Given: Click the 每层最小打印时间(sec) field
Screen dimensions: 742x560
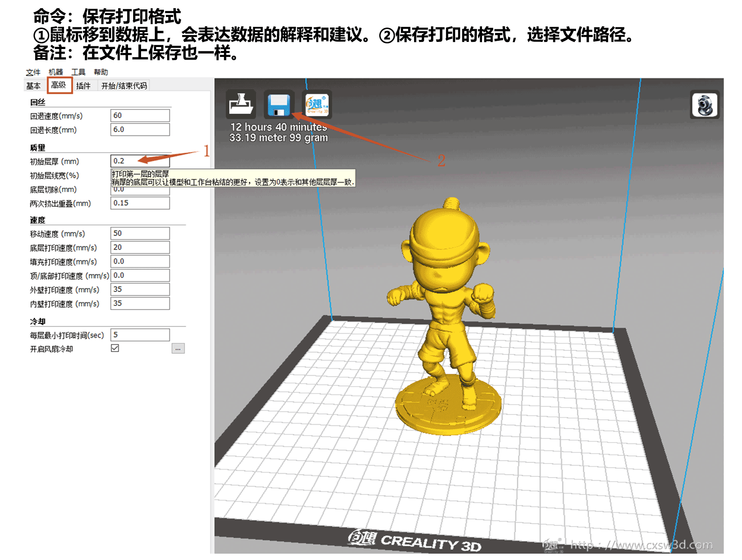Looking at the screenshot, I should [140, 335].
